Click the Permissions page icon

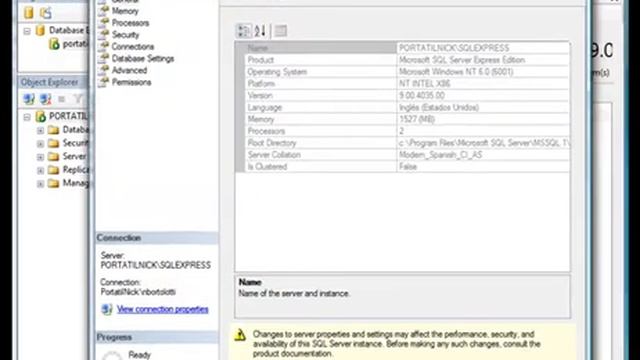coord(104,82)
